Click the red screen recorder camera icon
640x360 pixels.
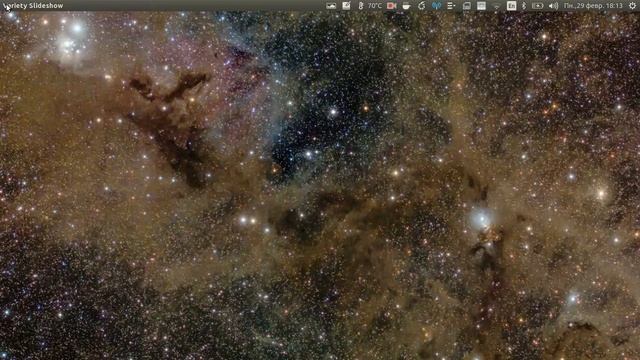click(x=391, y=6)
